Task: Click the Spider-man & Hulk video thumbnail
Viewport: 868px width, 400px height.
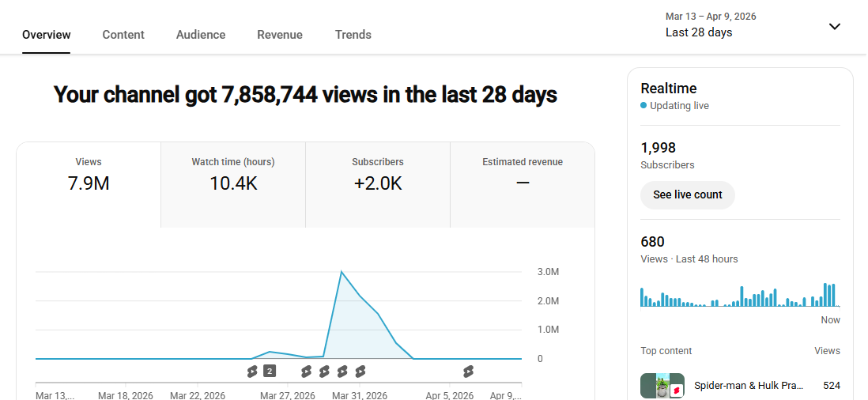Action: [662, 387]
